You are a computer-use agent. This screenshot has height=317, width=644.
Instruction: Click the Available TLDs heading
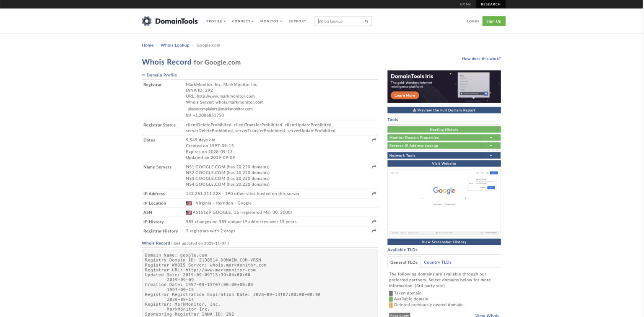[402, 250]
